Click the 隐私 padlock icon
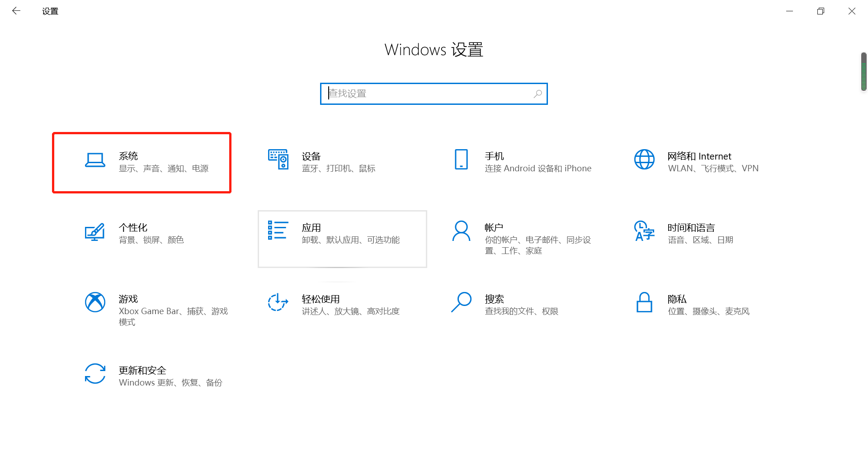 [644, 302]
